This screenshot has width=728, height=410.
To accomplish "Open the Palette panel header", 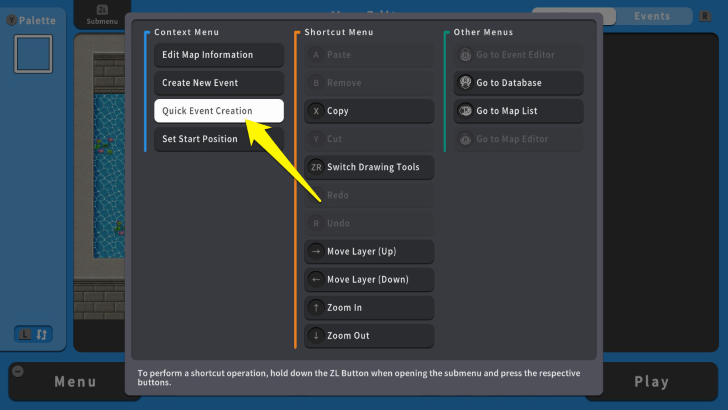I will pos(31,20).
